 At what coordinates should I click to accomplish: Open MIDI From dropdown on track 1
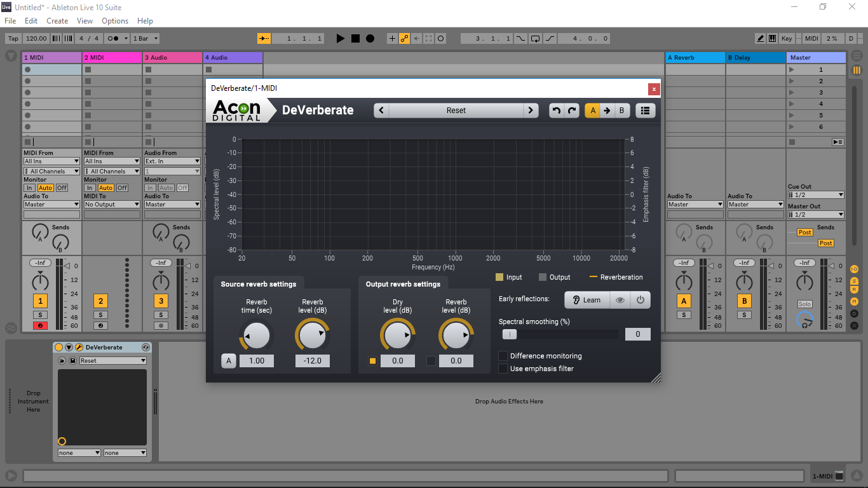(52, 161)
